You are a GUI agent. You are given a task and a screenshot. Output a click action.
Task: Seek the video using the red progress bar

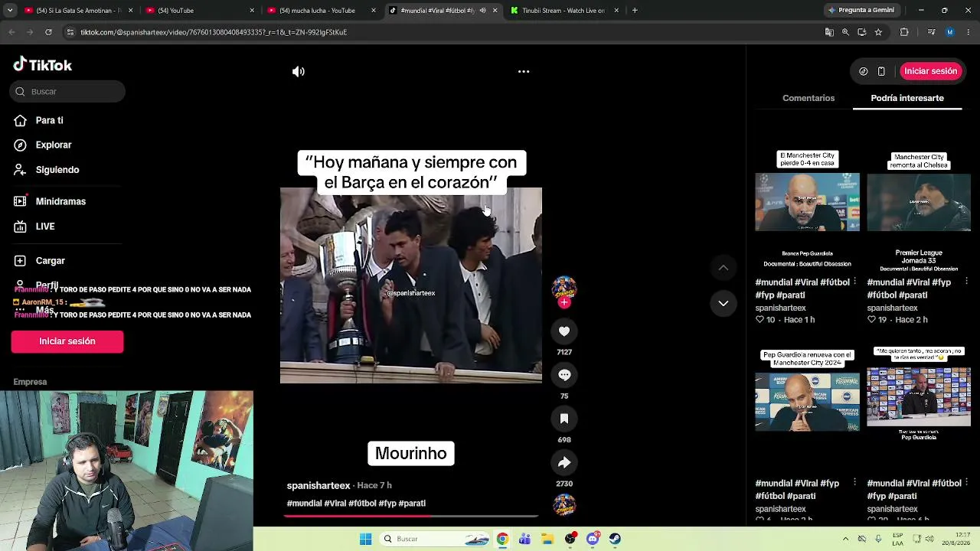[x=411, y=516]
